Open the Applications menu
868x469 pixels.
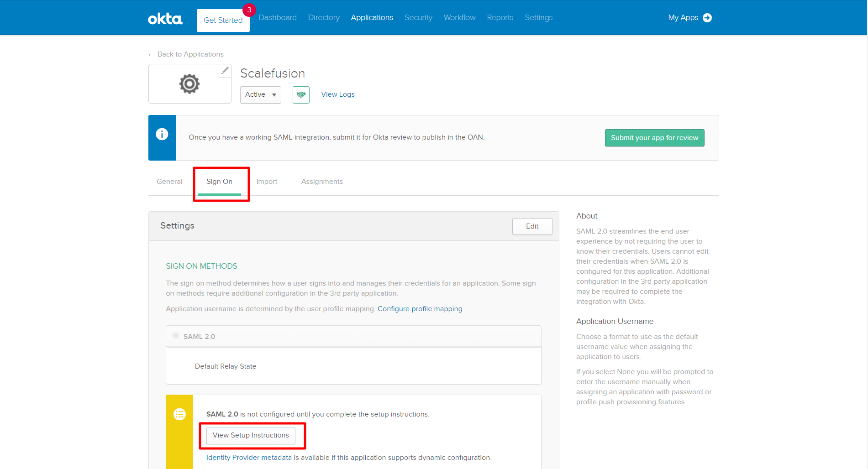tap(372, 18)
